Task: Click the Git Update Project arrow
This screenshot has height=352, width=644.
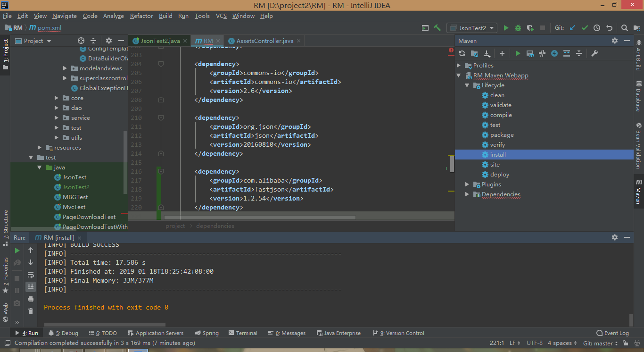Action: (x=572, y=28)
